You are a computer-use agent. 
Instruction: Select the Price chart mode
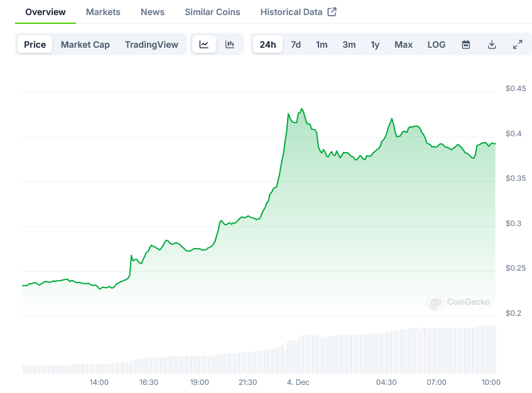click(35, 45)
